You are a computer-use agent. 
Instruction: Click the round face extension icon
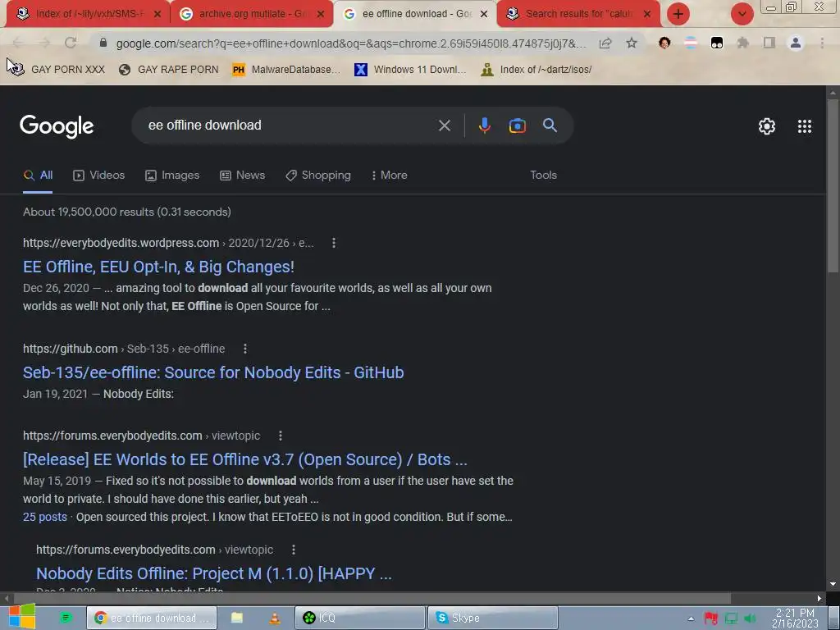[664, 43]
